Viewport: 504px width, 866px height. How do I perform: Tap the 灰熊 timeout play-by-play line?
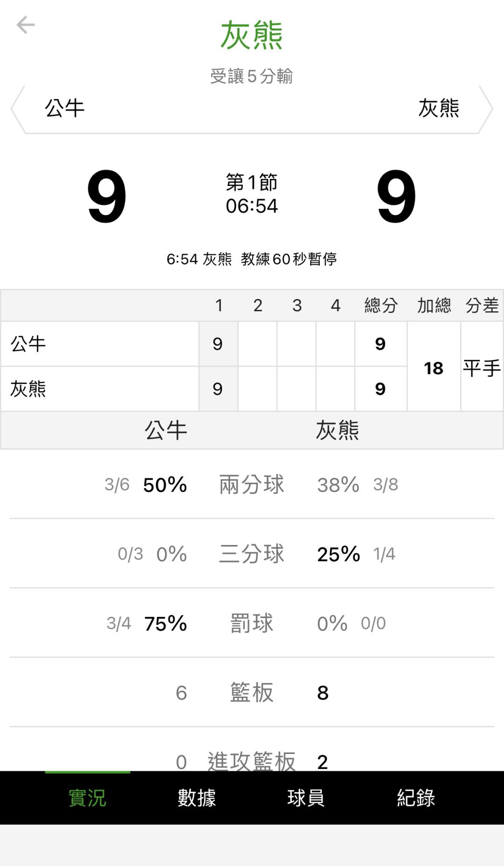(252, 259)
